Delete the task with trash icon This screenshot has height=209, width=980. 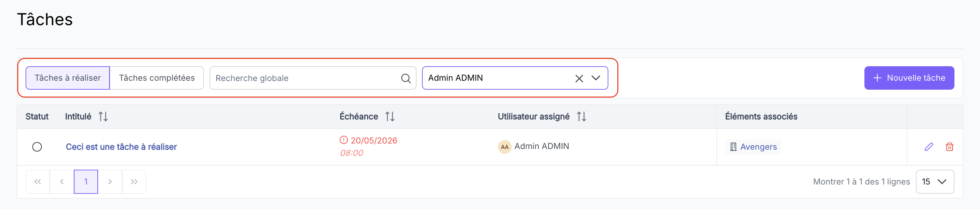(949, 147)
